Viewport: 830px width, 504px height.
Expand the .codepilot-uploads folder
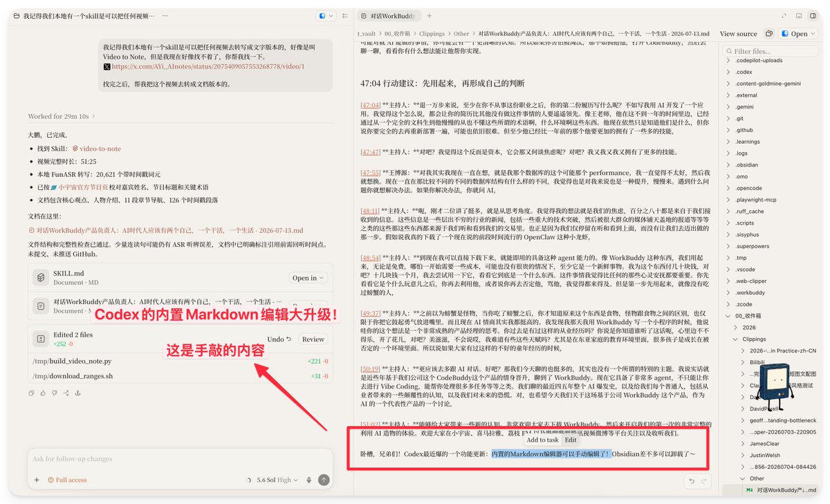[728, 61]
